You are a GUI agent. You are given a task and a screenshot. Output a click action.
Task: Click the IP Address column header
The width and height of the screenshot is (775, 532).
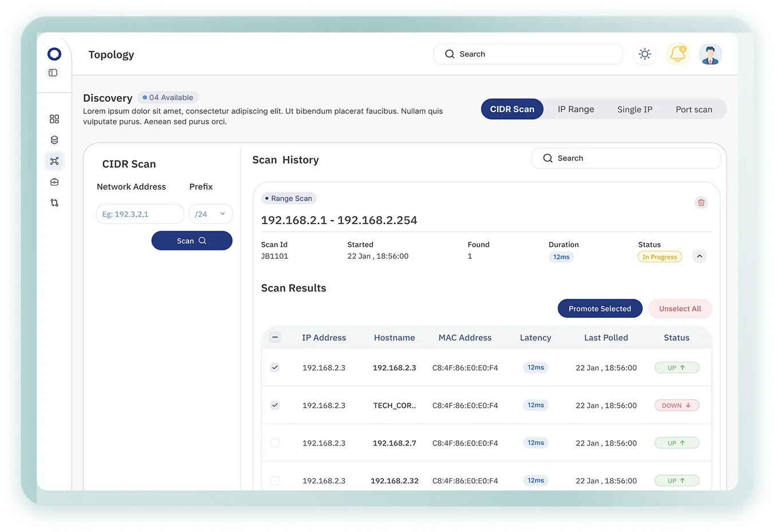tap(324, 338)
